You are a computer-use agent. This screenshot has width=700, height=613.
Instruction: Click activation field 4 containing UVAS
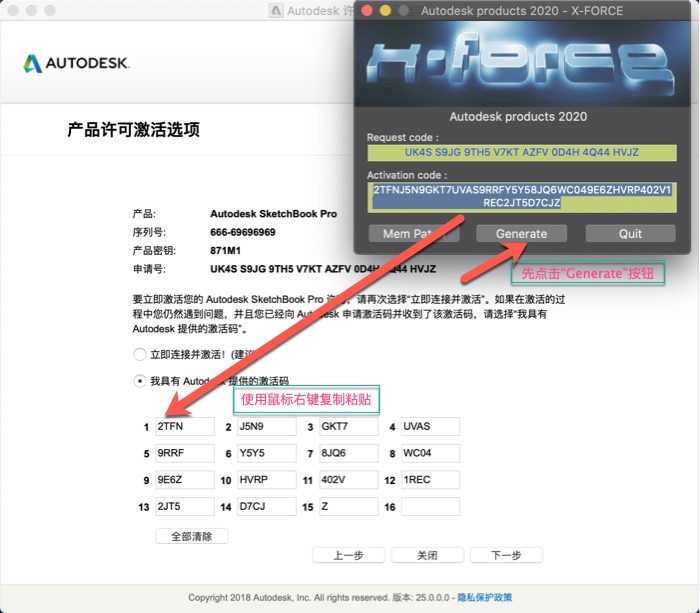coord(430,426)
